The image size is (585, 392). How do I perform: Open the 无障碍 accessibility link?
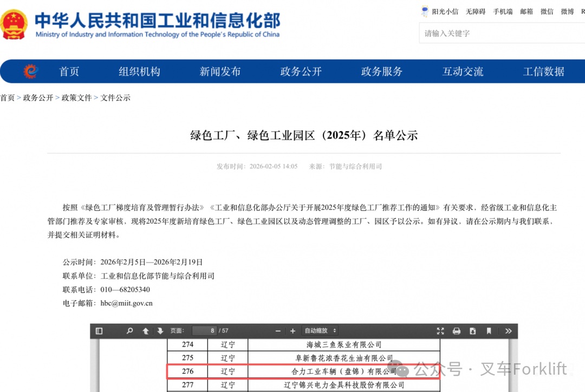(x=476, y=11)
